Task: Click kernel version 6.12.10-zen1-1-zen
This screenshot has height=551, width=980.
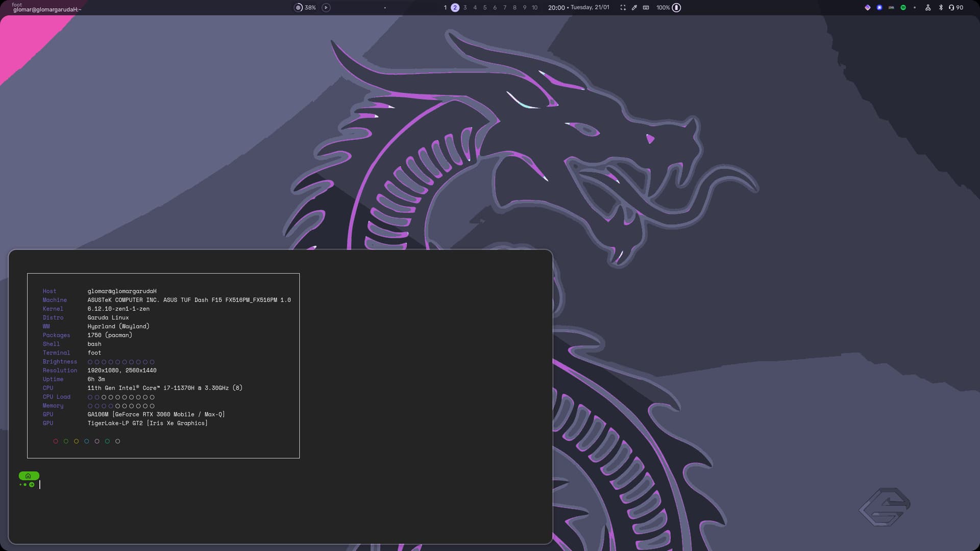Action: pos(118,309)
